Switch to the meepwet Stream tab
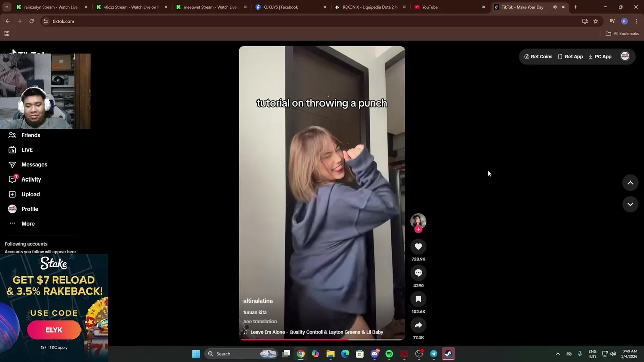The width and height of the screenshot is (644, 362). [x=210, y=7]
